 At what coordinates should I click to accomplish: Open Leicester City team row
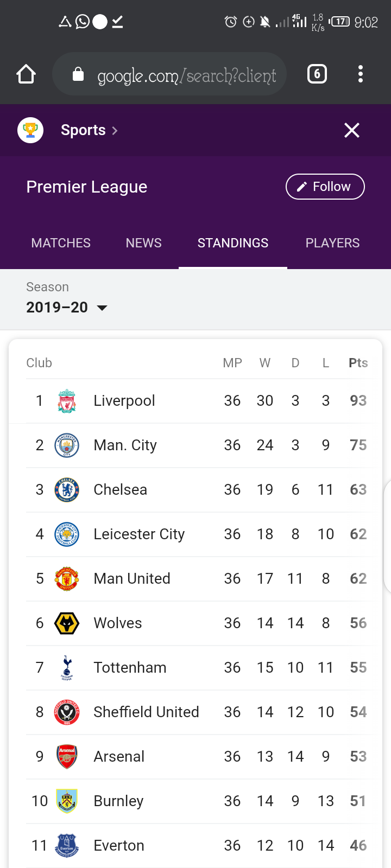click(139, 534)
